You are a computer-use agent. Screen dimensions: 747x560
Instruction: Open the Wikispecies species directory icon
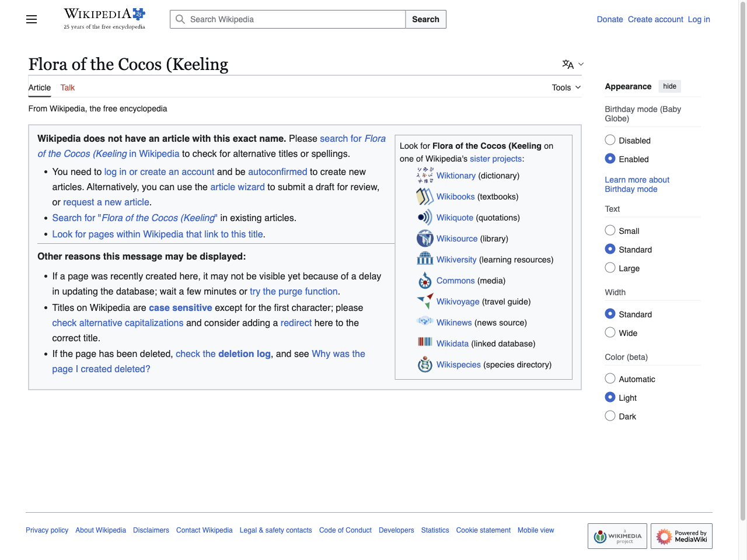[x=424, y=364]
